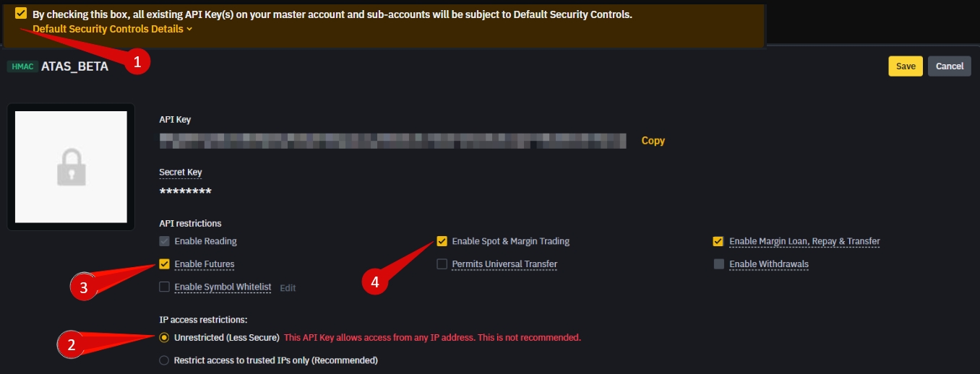This screenshot has width=980, height=374.
Task: Click red annotation marker number 1
Action: click(137, 61)
